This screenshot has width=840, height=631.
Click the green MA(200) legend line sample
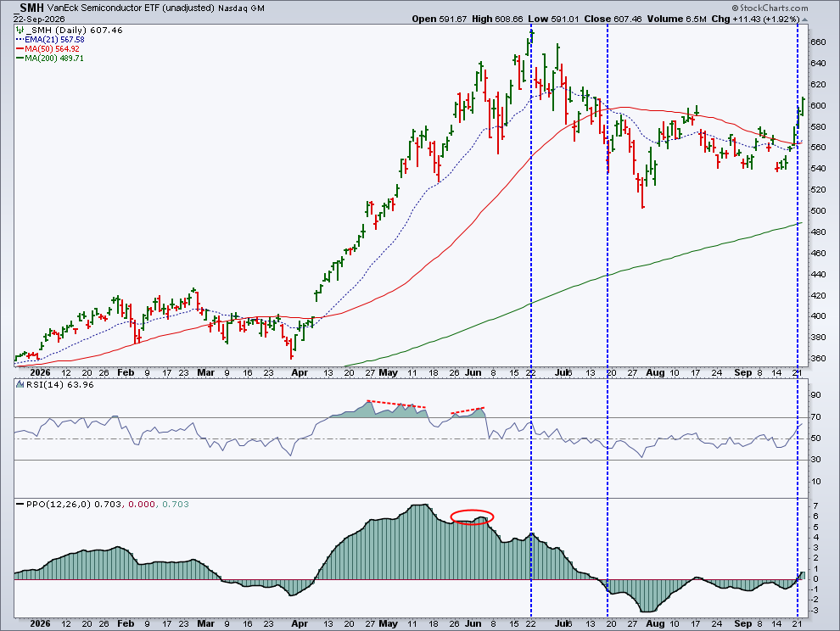point(20,59)
